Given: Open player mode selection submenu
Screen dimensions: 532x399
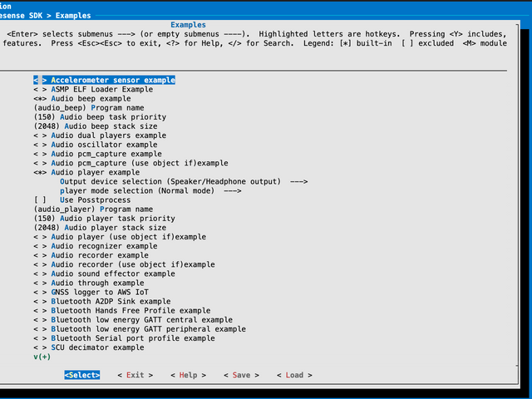Looking at the screenshot, I should (x=150, y=190).
